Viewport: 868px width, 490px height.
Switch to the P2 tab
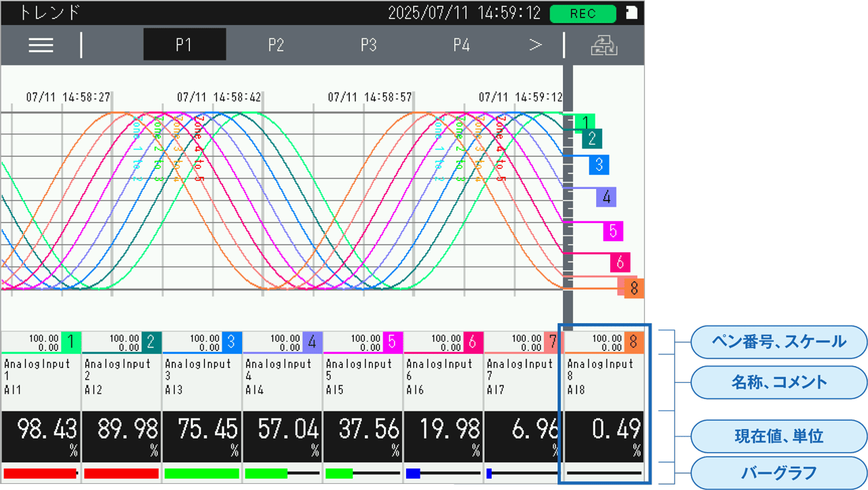click(276, 45)
